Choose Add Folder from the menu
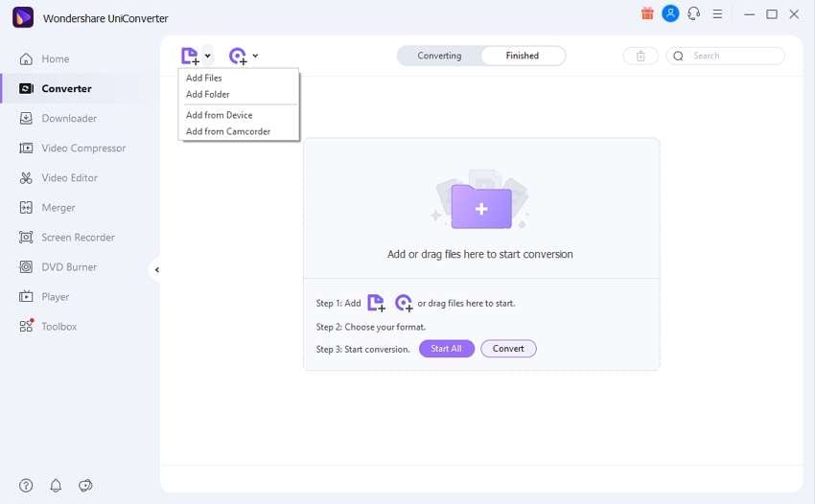Viewport: 815px width, 504px height. tap(207, 94)
